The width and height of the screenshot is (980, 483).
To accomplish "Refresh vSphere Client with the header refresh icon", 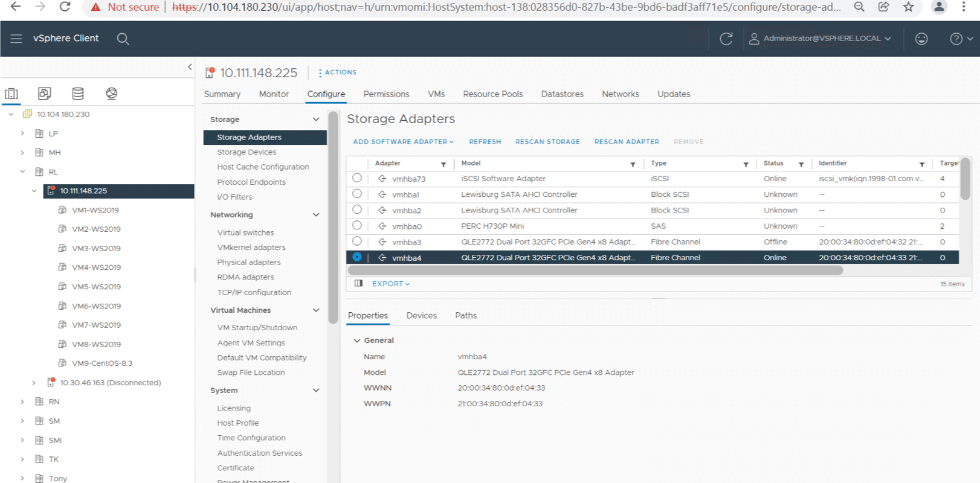I will coord(726,39).
